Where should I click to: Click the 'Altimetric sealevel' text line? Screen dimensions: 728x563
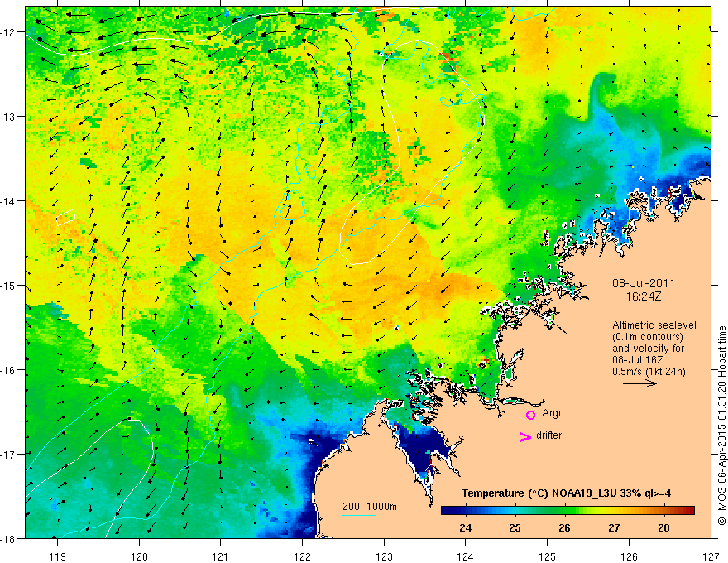click(x=654, y=325)
